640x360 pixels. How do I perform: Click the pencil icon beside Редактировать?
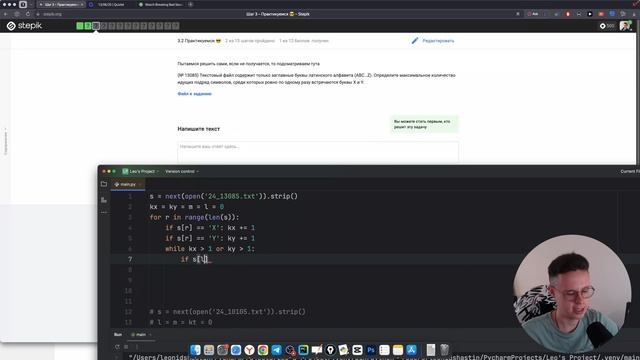point(415,40)
